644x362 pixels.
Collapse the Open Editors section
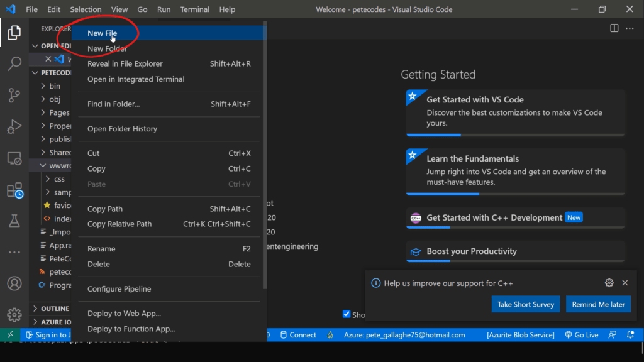[x=35, y=45]
